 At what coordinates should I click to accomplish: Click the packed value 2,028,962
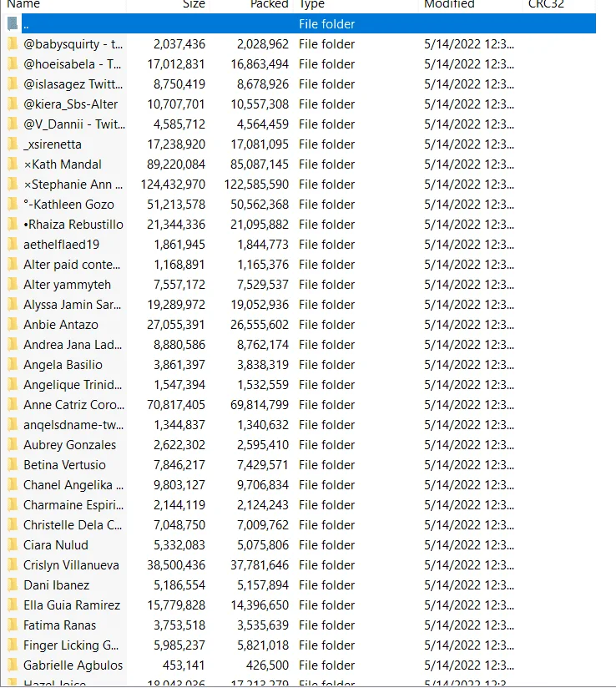coord(263,44)
